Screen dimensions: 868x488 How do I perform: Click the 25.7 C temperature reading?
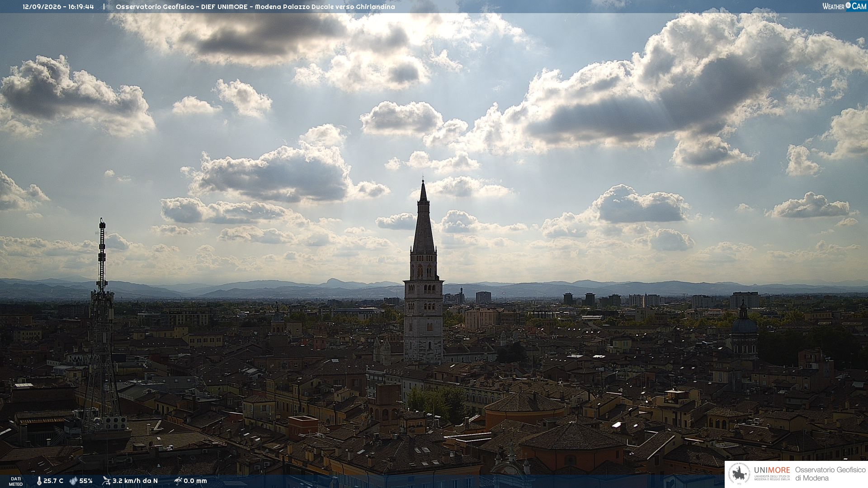[x=53, y=481]
